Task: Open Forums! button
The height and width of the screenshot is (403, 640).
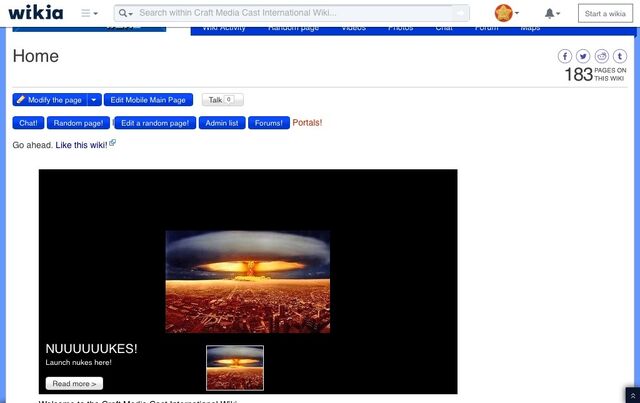Action: (269, 123)
